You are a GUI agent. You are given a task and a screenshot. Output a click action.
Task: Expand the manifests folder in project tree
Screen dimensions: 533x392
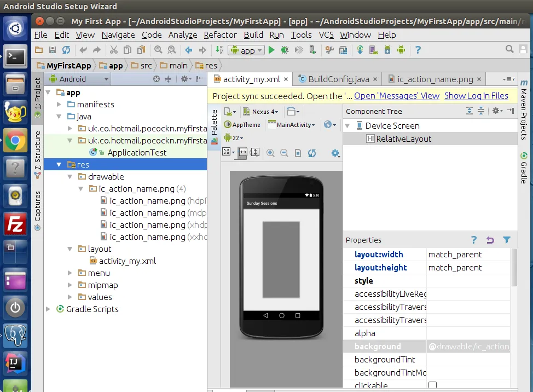pos(60,105)
